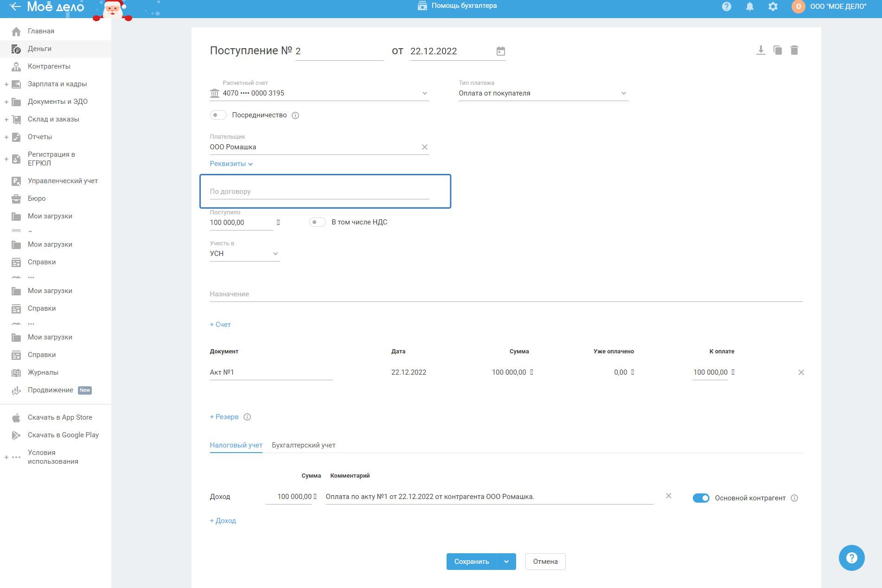
Task: Open notifications bell
Action: click(x=750, y=6)
